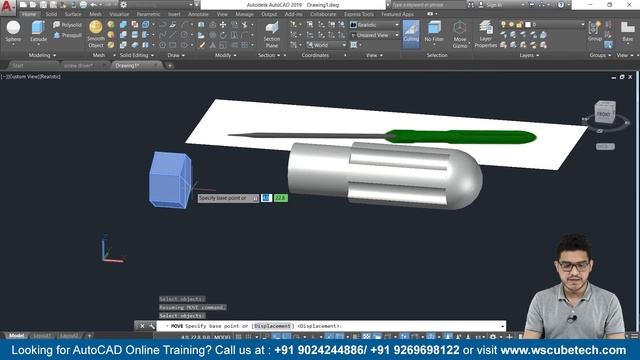
Task: Expand the Section panel
Action: (269, 55)
